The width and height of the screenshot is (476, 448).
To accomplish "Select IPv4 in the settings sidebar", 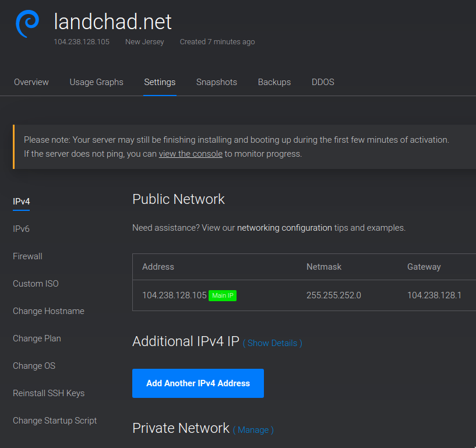I will pos(21,202).
